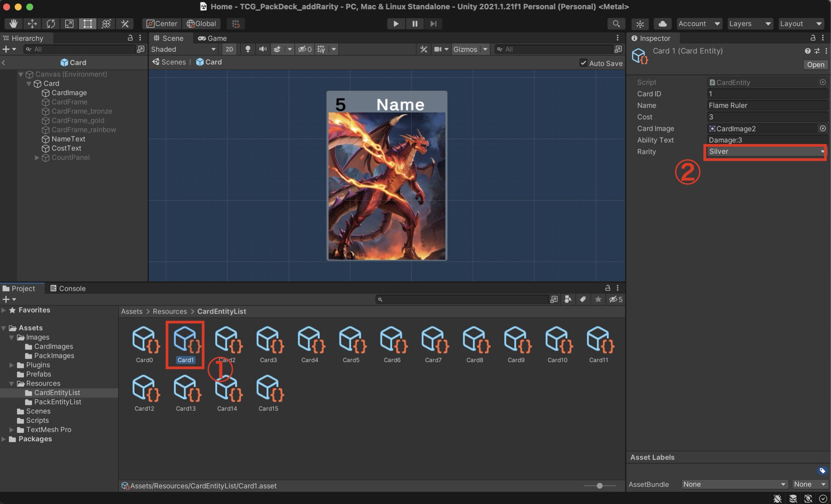
Task: Click the Open button in Inspector
Action: 815,65
